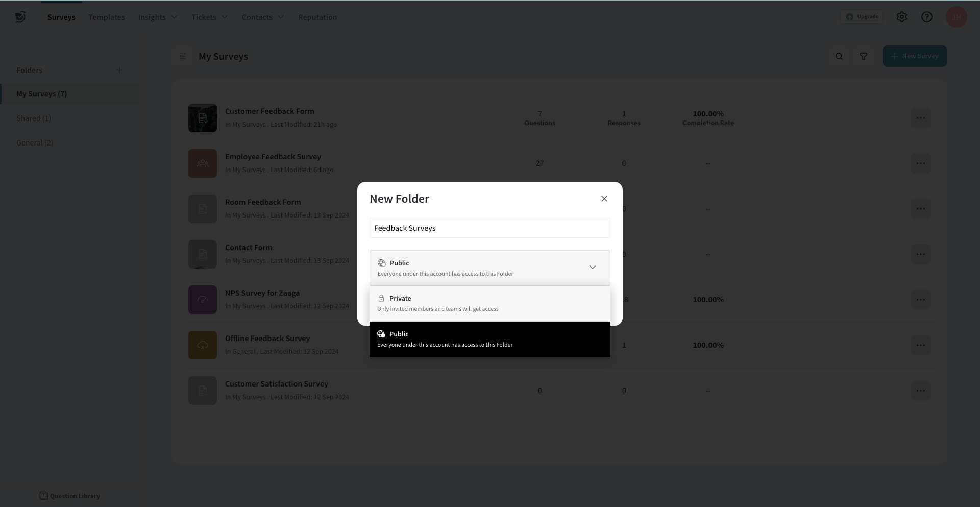980x507 pixels.
Task: Click the Upgrade button
Action: tap(862, 17)
